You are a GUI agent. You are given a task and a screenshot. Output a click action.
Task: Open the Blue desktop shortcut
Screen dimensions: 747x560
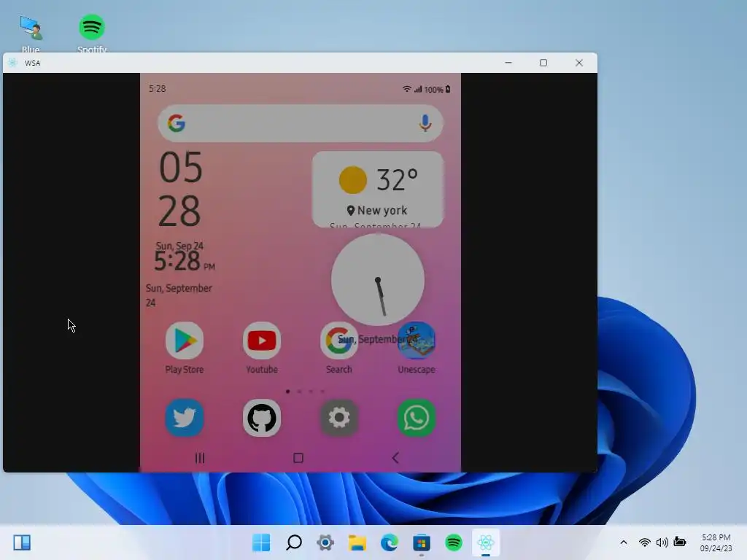[31, 34]
